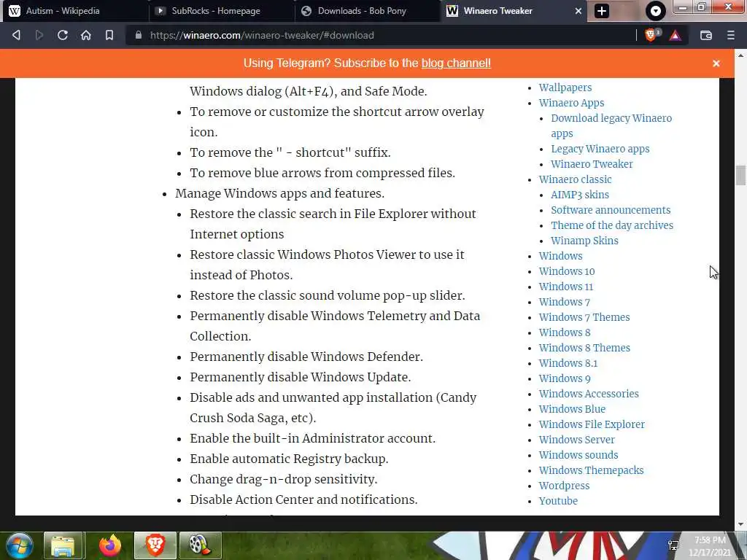Open the Wallpapers category link
The width and height of the screenshot is (747, 560).
[x=565, y=87]
